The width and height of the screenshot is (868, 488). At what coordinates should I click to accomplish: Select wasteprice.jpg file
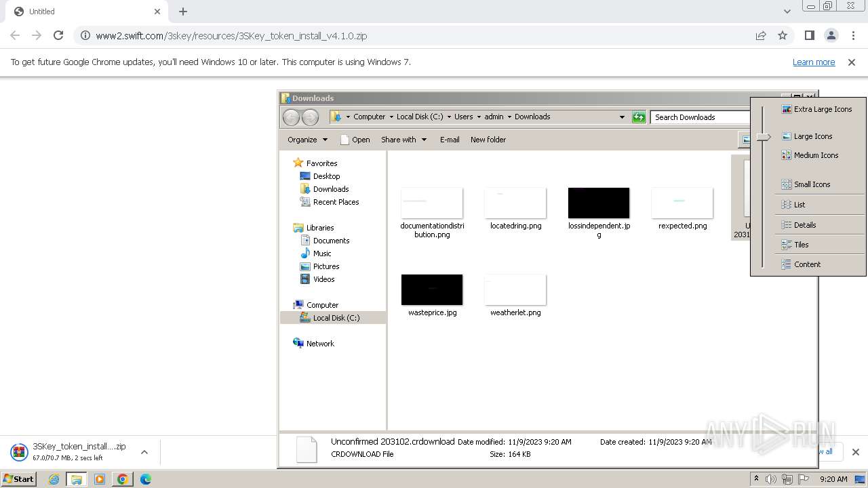(432, 296)
